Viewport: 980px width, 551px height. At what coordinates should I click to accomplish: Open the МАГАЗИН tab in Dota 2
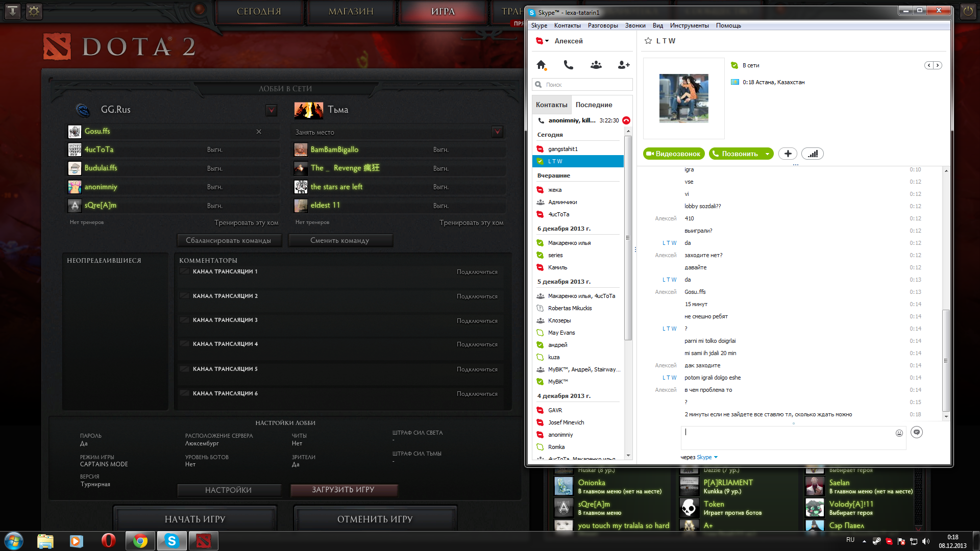coord(351,11)
